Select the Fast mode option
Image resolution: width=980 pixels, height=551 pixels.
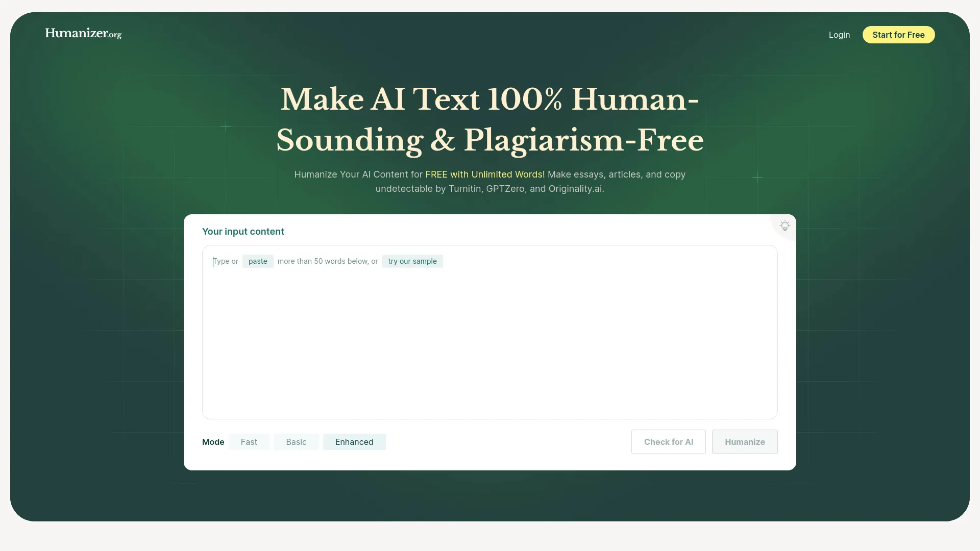[249, 442]
